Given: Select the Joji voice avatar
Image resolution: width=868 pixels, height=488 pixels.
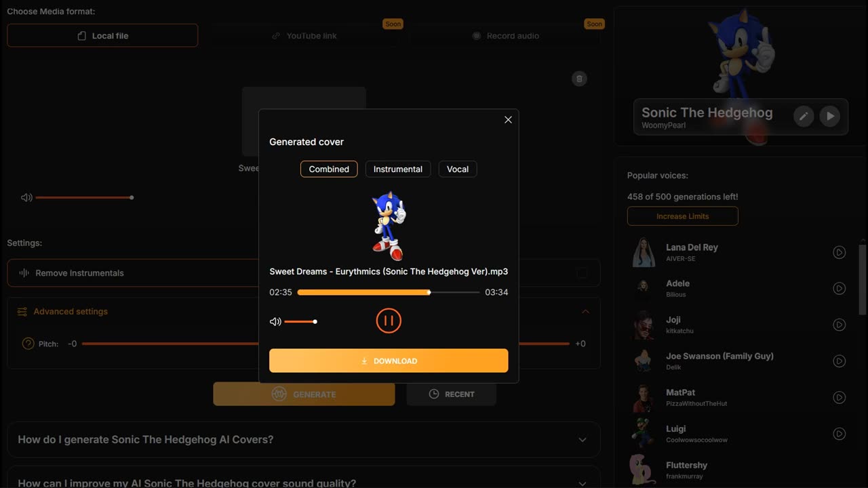Looking at the screenshot, I should pos(644,325).
